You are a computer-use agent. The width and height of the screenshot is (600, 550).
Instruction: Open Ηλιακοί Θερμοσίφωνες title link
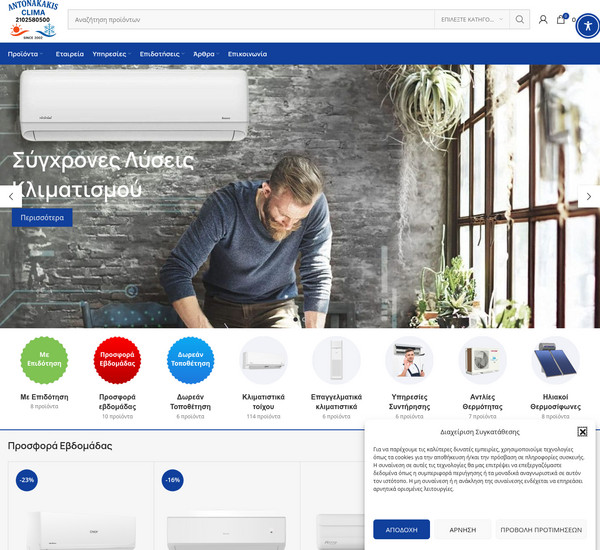pyautogui.click(x=555, y=401)
